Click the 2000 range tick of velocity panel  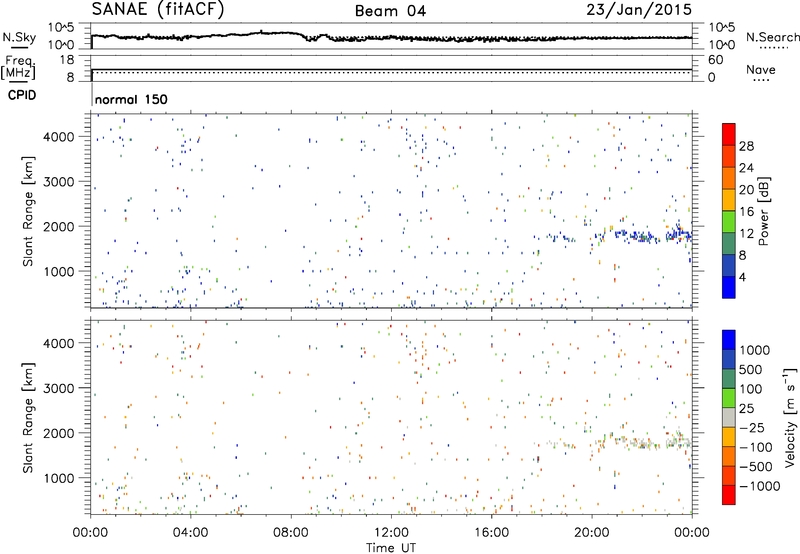pos(58,433)
